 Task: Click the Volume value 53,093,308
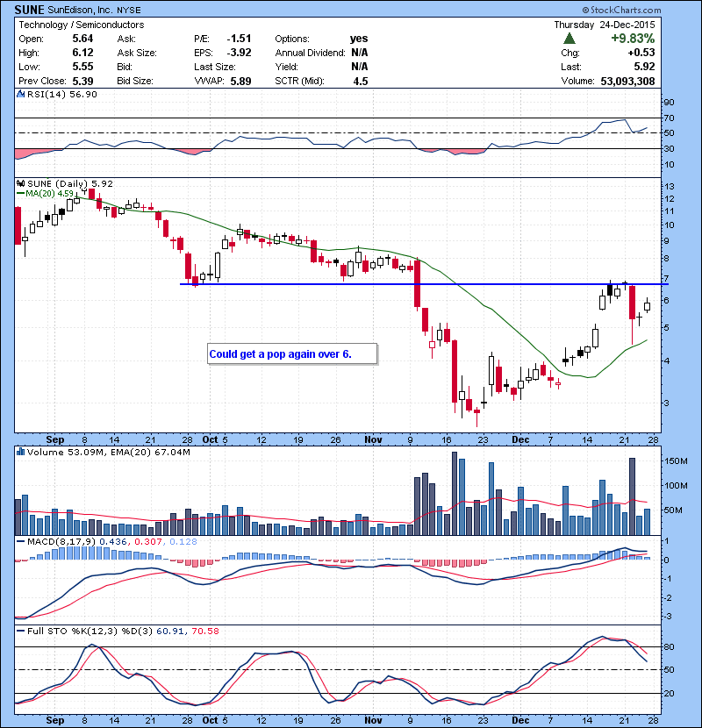[627, 81]
